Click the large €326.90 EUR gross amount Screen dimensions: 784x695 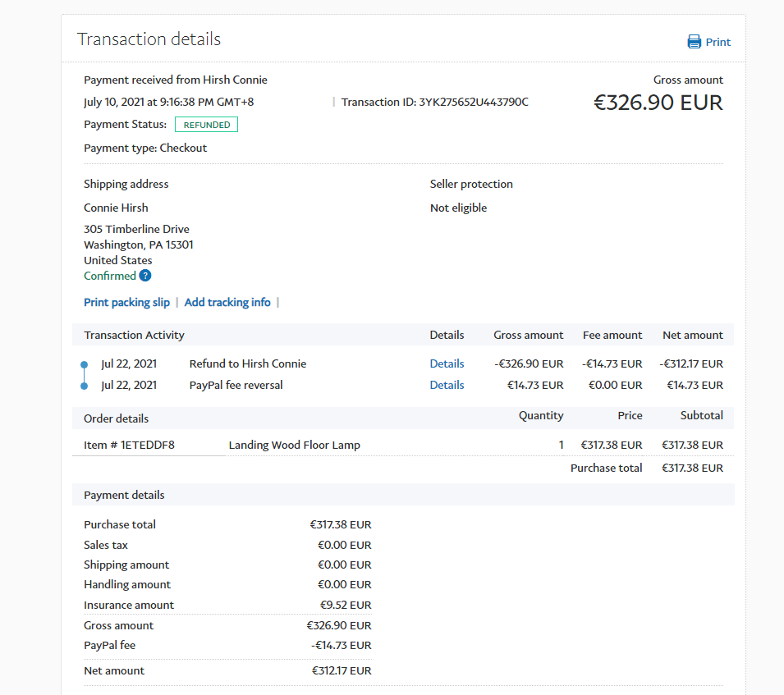[658, 103]
